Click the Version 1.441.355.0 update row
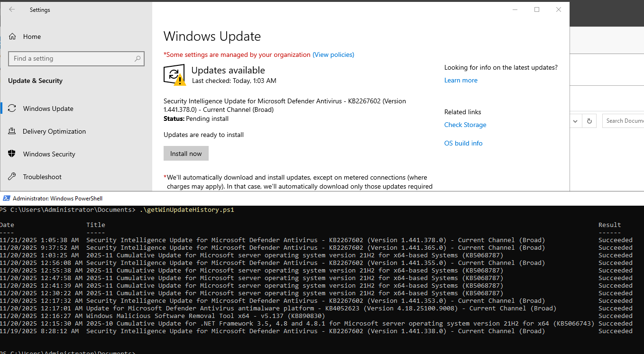644x354 pixels. pos(316,263)
